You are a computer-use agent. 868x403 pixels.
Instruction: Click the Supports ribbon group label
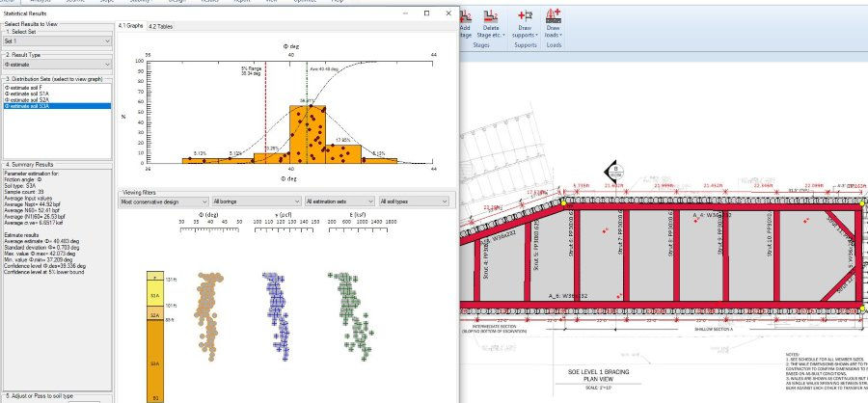tap(526, 45)
